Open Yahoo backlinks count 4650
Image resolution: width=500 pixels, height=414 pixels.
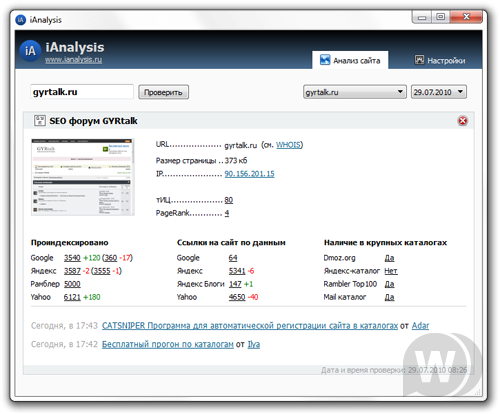pos(237,297)
